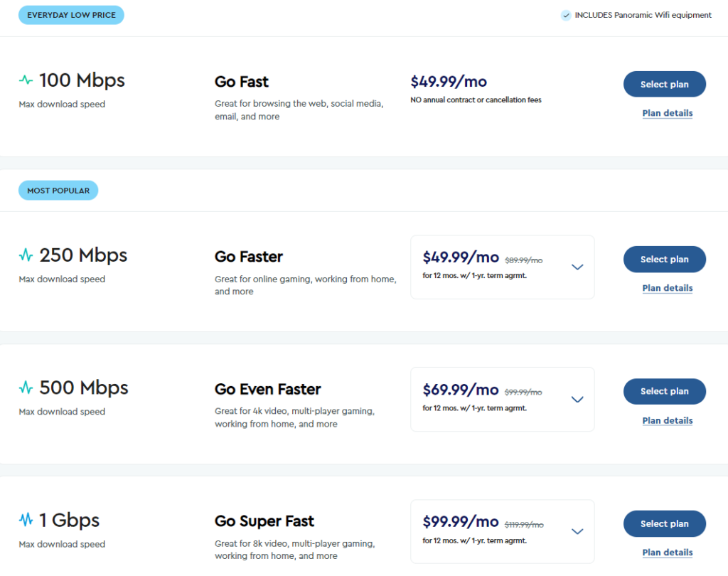Click the 250 Mbps speed heading
Screen dimensions: 728x576
(83, 255)
